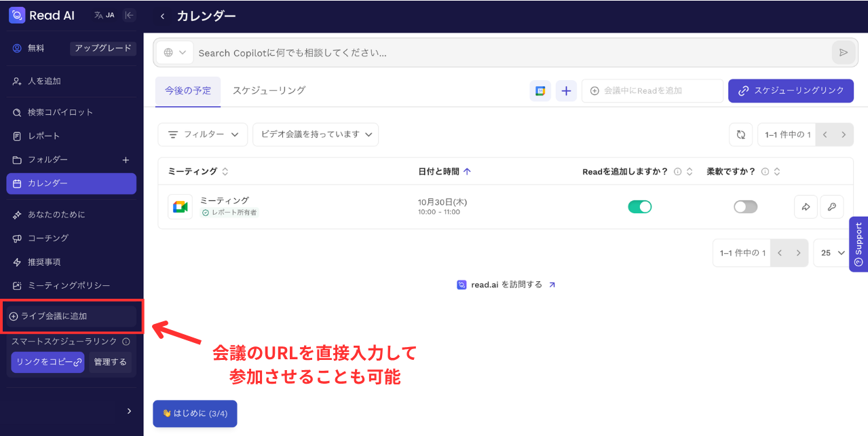Collapse the sidebar using the arrow icon
Screen dimensions: 868x436
pos(129,14)
